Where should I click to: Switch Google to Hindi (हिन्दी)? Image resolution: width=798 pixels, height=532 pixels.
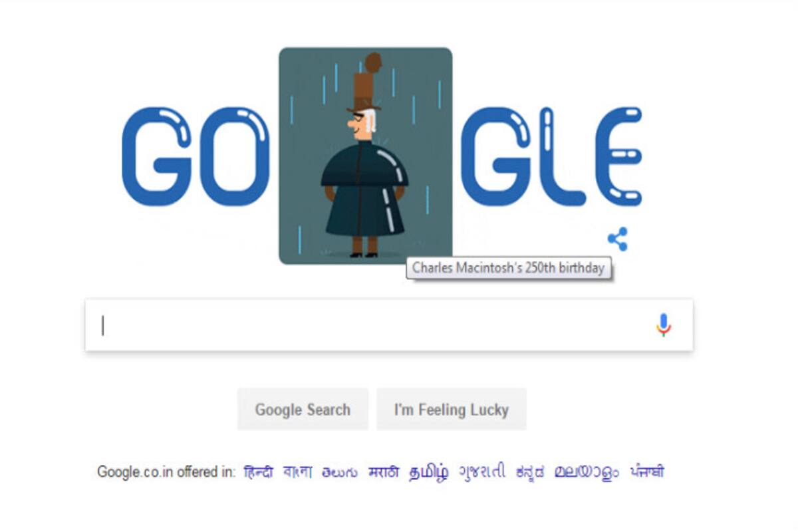coord(258,472)
